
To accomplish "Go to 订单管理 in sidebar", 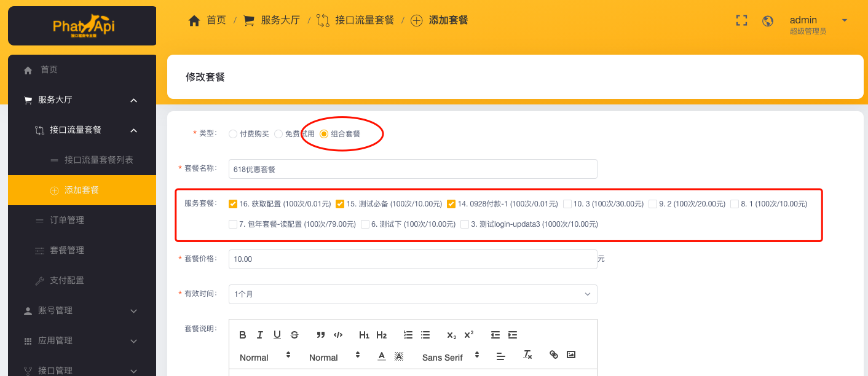I will click(67, 220).
